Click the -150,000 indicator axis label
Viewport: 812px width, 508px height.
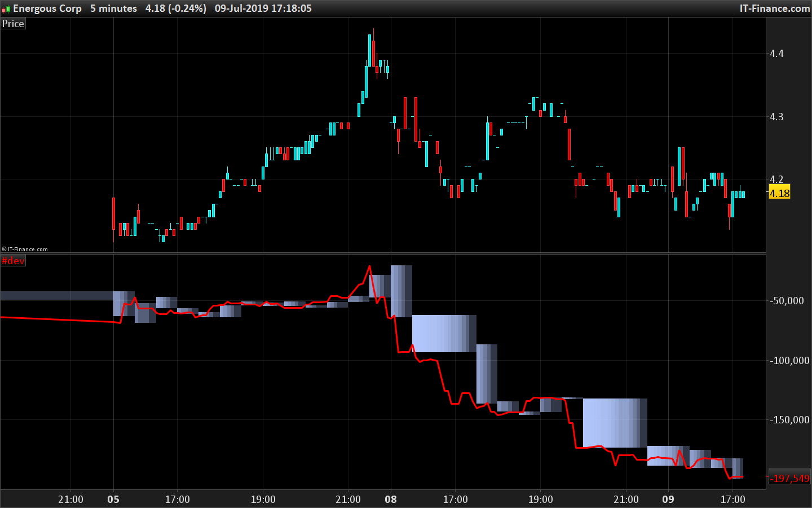point(789,420)
